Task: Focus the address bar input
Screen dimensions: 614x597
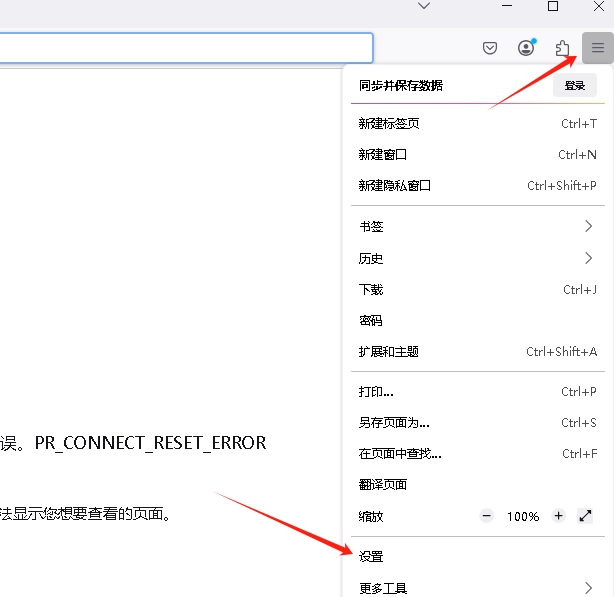Action: coord(186,48)
